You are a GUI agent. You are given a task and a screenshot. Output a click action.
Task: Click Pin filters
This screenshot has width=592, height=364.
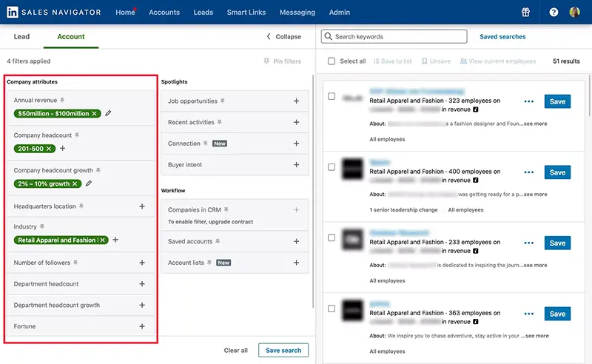point(283,61)
